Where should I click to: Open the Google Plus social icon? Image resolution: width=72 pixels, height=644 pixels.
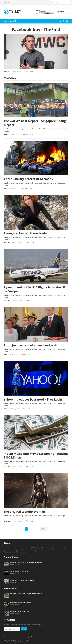[64, 21]
